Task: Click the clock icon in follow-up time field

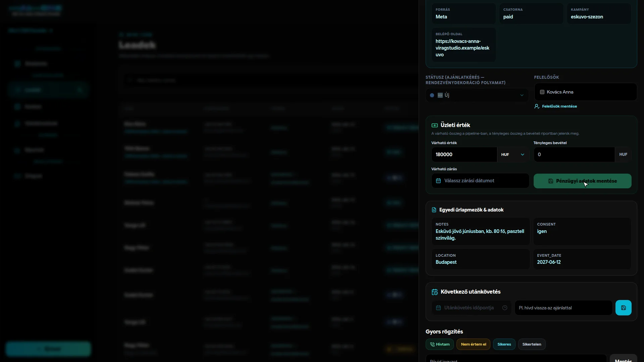Action: (505, 308)
